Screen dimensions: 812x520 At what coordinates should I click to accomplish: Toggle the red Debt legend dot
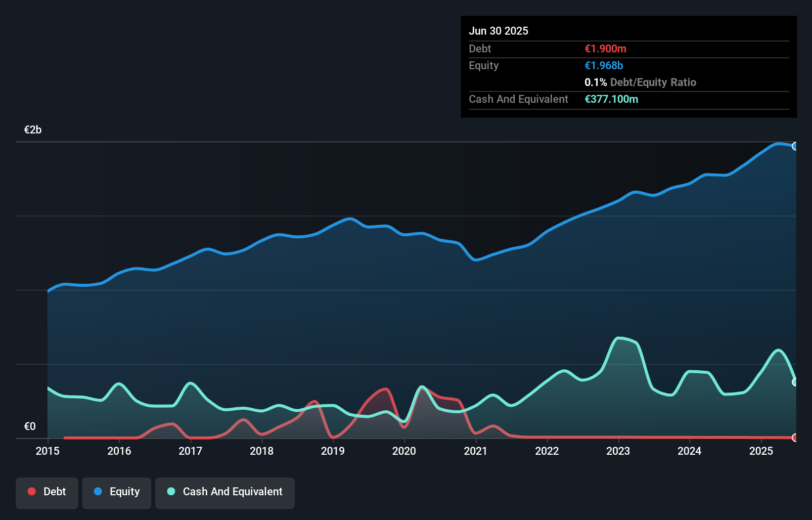(x=31, y=491)
